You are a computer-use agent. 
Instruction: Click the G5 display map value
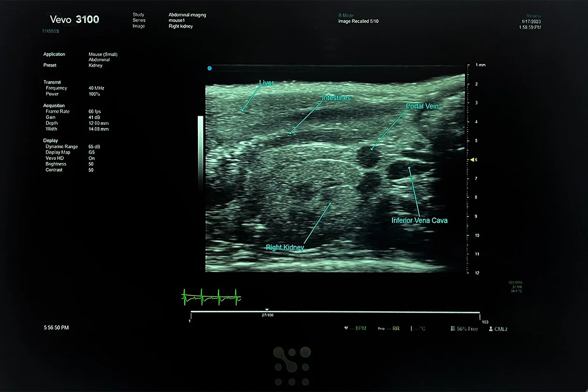coord(91,152)
